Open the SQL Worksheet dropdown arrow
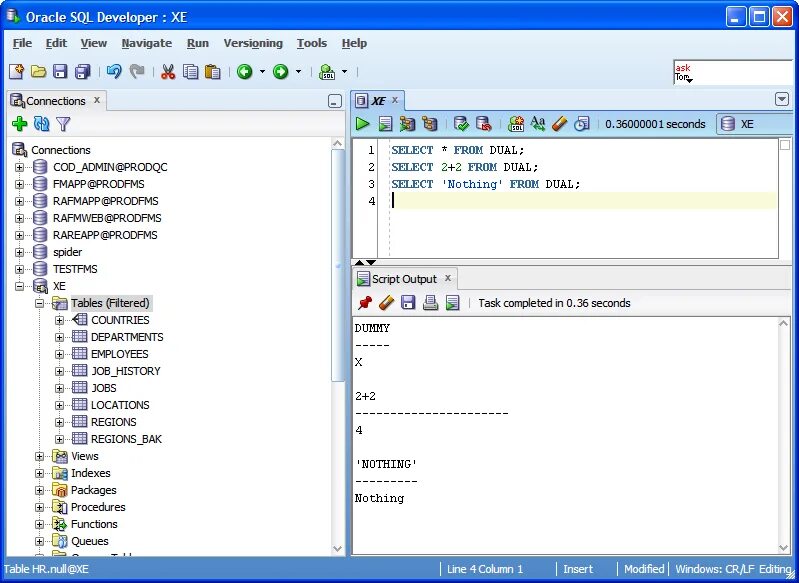The image size is (799, 583). tap(344, 72)
